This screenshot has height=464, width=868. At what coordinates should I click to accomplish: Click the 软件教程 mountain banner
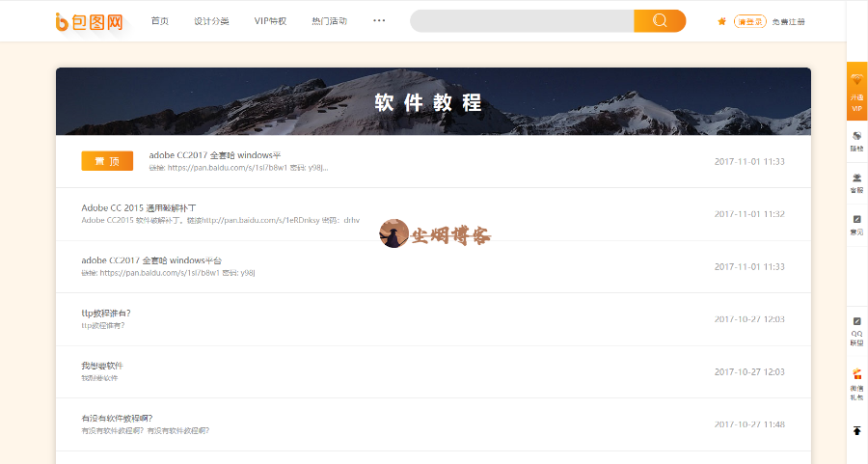(x=433, y=101)
